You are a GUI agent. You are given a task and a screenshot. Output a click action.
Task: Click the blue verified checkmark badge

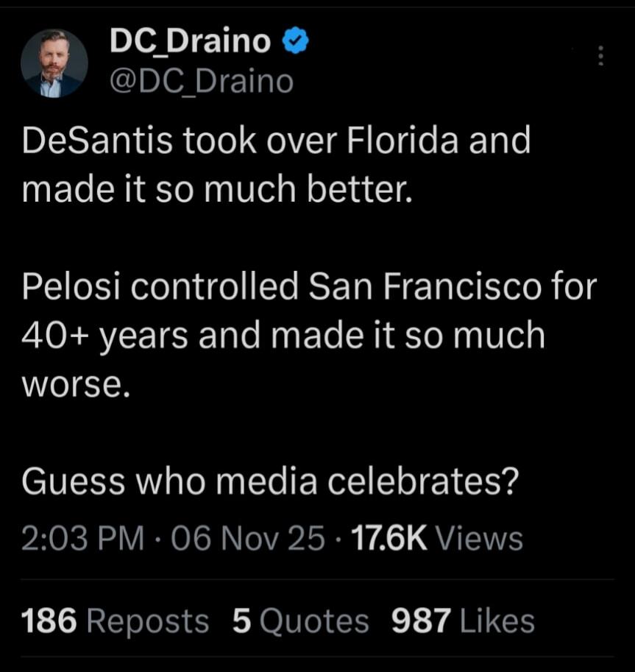point(292,40)
